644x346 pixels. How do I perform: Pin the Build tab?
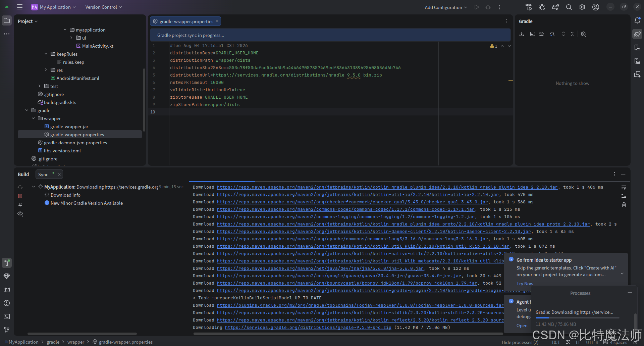(x=20, y=205)
